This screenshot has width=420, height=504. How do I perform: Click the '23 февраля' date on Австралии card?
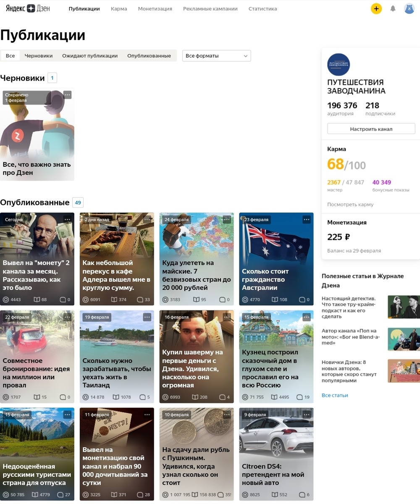[256, 220]
